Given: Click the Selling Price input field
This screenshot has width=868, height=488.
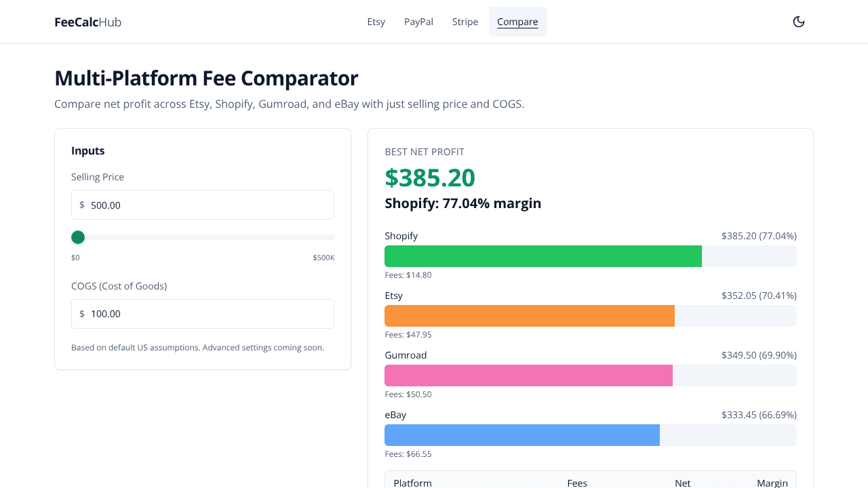Looking at the screenshot, I should [x=203, y=205].
